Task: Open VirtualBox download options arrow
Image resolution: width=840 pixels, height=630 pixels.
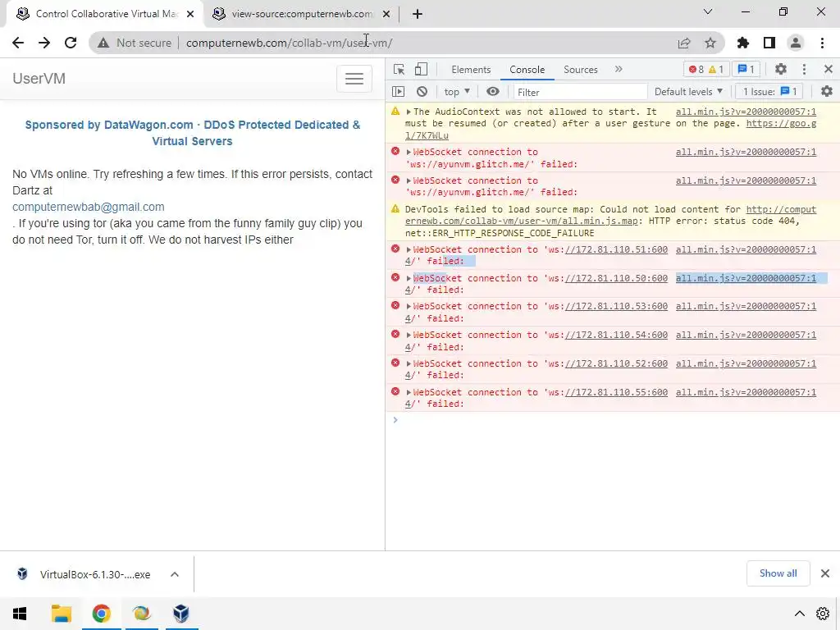Action: point(175,574)
